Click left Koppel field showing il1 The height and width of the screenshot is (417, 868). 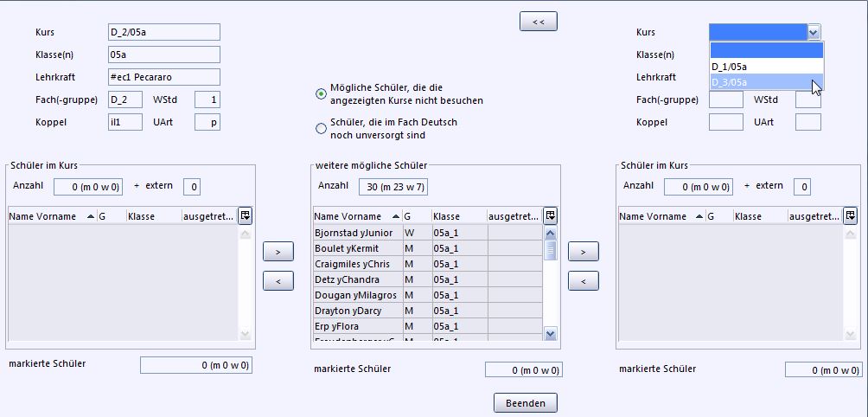pyautogui.click(x=125, y=122)
